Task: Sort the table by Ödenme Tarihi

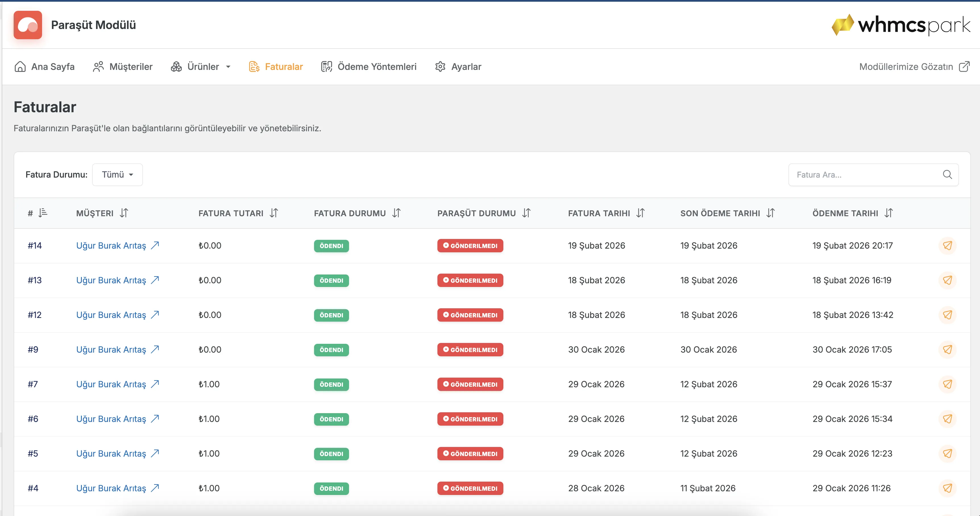Action: [888, 213]
